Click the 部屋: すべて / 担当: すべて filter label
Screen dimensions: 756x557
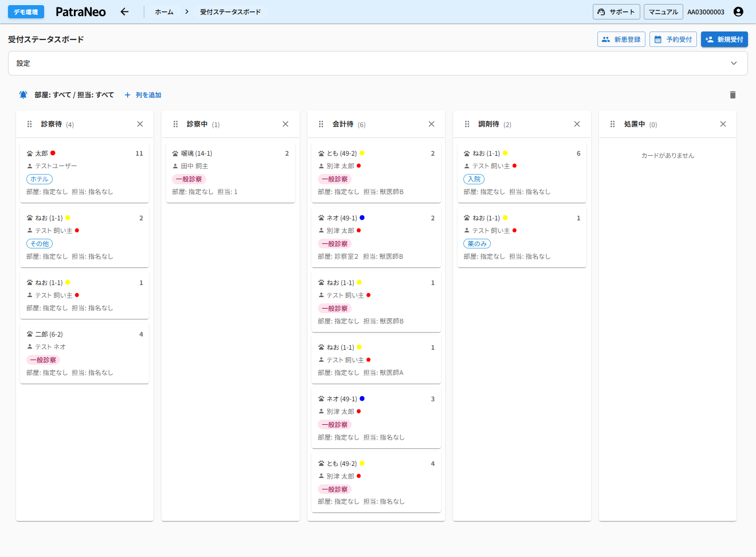pos(74,95)
